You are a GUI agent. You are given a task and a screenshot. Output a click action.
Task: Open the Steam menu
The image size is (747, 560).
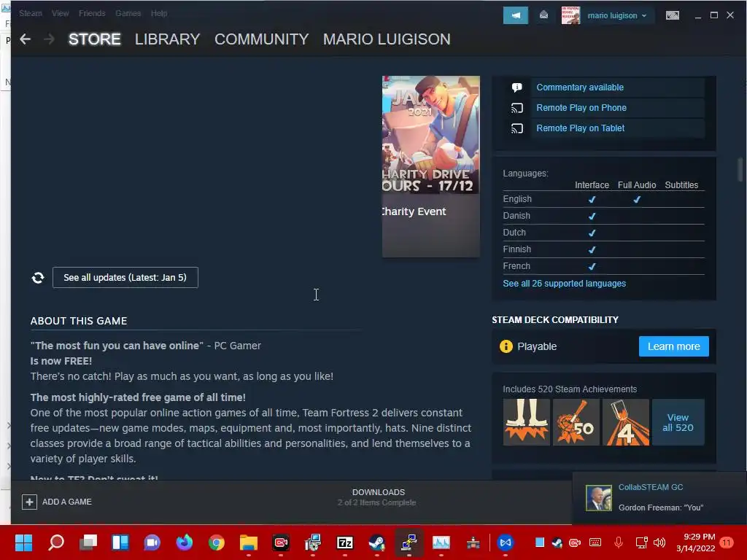[x=31, y=13]
